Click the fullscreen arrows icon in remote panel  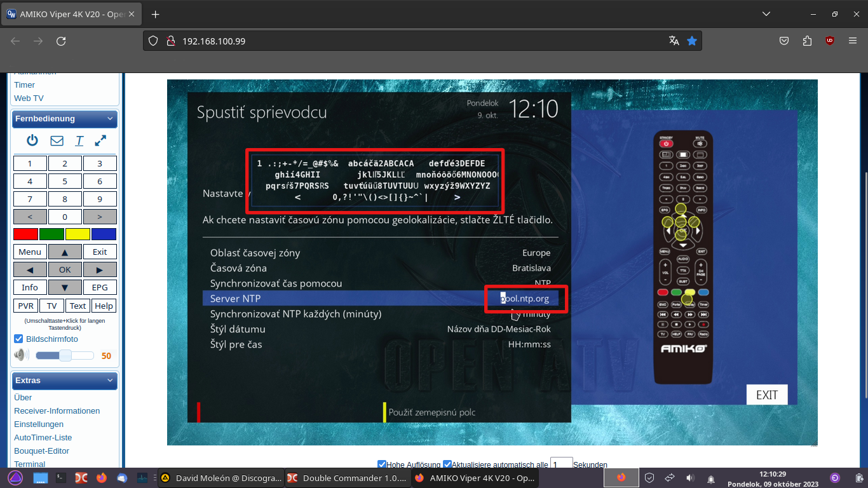100,140
